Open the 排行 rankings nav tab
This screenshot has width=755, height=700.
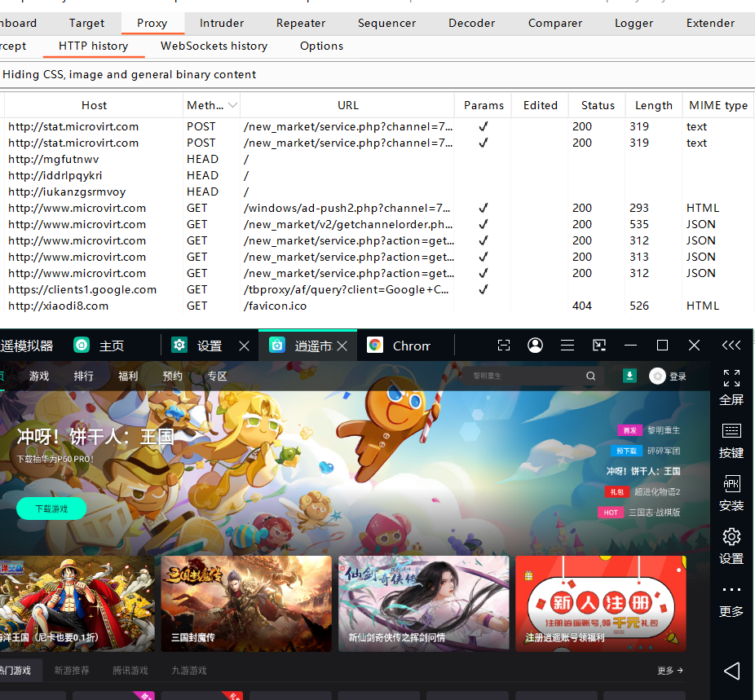[83, 376]
